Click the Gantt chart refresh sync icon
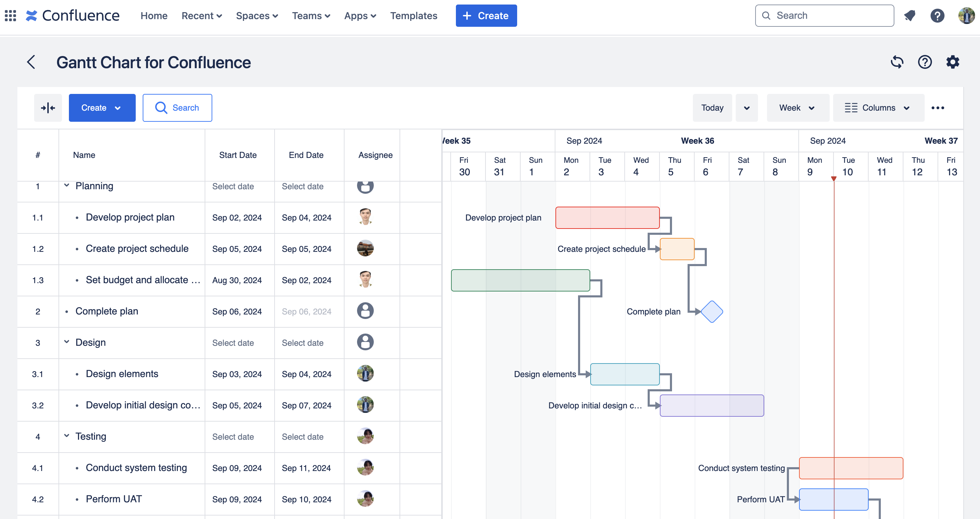980x519 pixels. coord(897,62)
